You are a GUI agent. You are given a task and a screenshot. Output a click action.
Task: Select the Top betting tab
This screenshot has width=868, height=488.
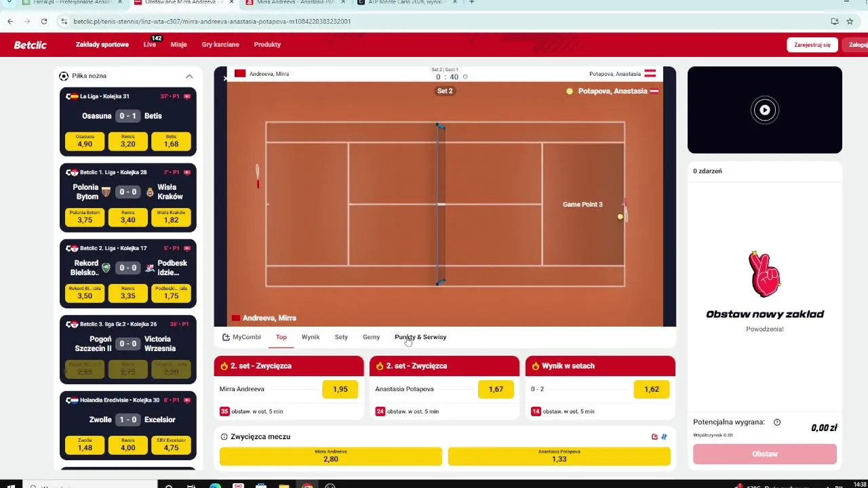coord(281,337)
